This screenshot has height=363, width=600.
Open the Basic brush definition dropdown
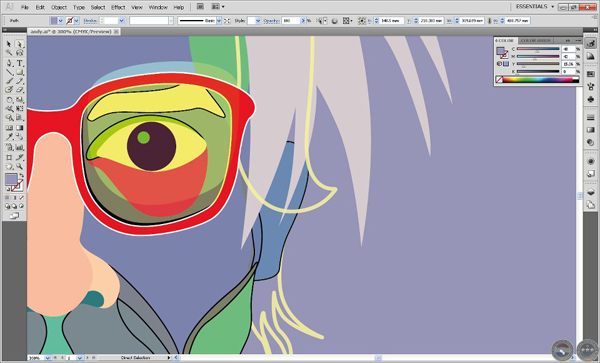pyautogui.click(x=219, y=21)
